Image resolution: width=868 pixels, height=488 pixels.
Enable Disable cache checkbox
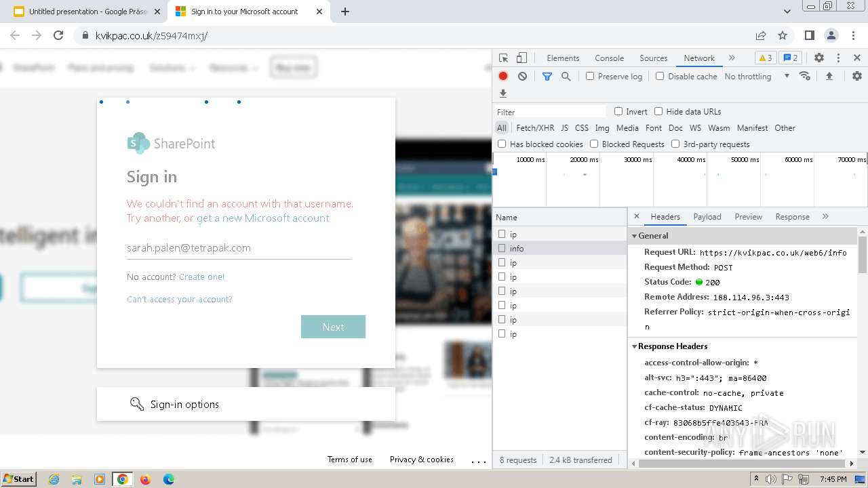[660, 76]
